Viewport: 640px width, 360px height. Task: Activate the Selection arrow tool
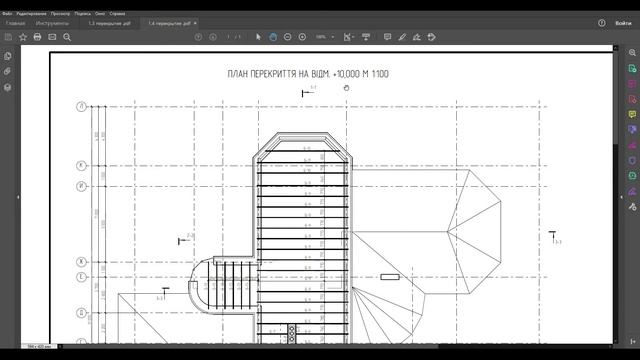point(258,37)
